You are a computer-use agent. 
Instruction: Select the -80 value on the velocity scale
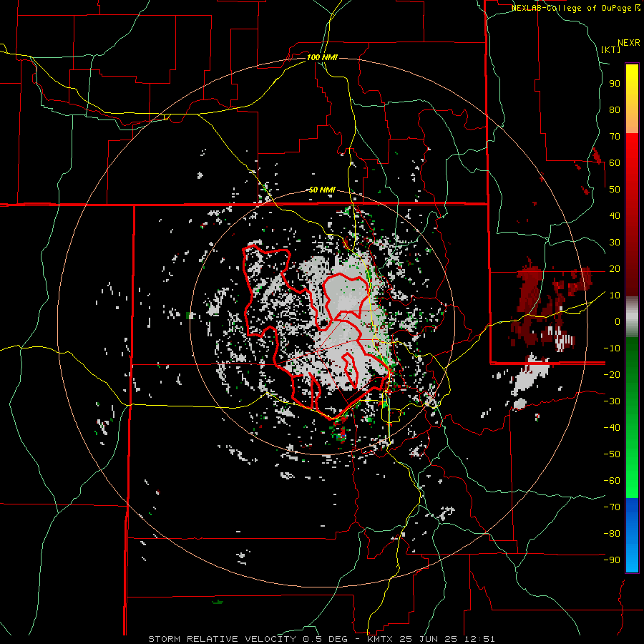(612, 534)
